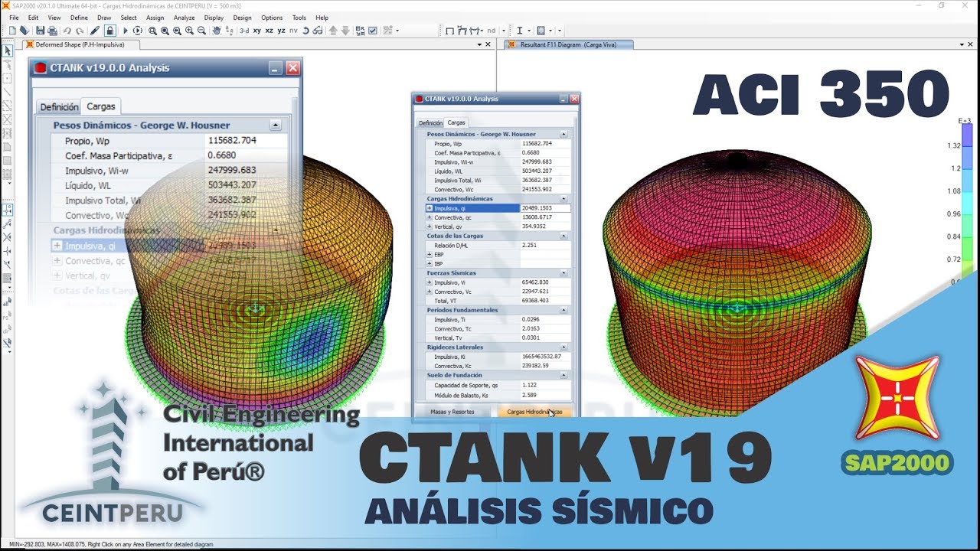Expand the IBP row

(430, 263)
